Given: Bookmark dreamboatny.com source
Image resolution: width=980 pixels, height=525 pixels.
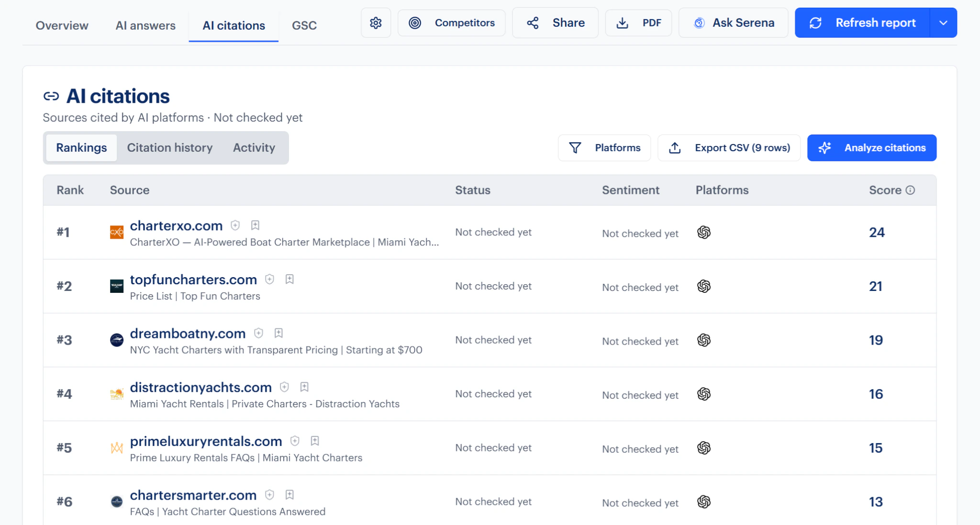Looking at the screenshot, I should tap(278, 333).
